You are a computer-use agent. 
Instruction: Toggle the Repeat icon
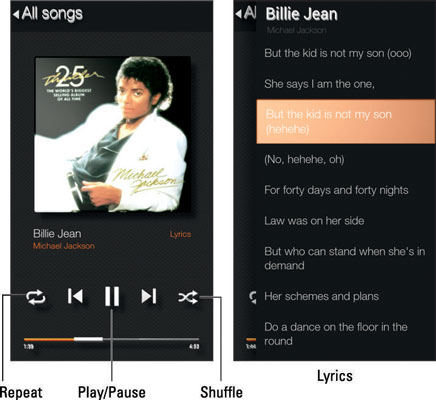pyautogui.click(x=36, y=297)
